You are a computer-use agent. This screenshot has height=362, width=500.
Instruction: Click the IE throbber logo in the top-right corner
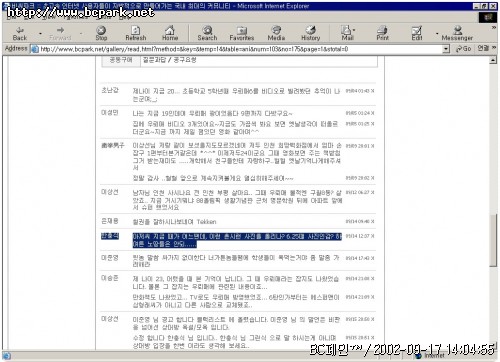[x=488, y=17]
